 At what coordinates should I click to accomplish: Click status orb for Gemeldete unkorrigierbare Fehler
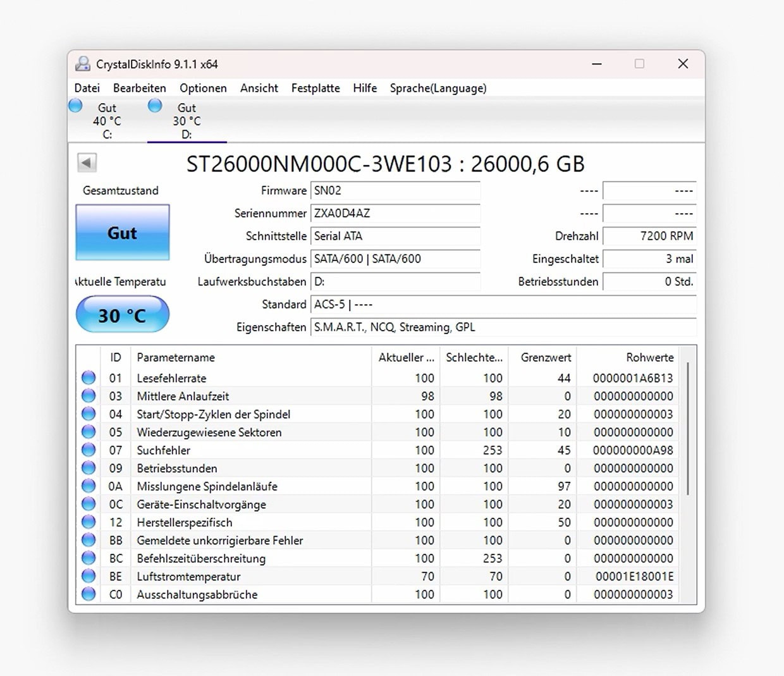[x=89, y=540]
